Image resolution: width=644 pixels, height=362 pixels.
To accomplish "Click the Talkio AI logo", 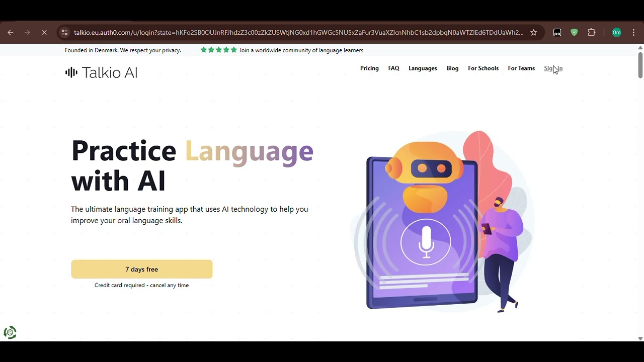I will [101, 72].
